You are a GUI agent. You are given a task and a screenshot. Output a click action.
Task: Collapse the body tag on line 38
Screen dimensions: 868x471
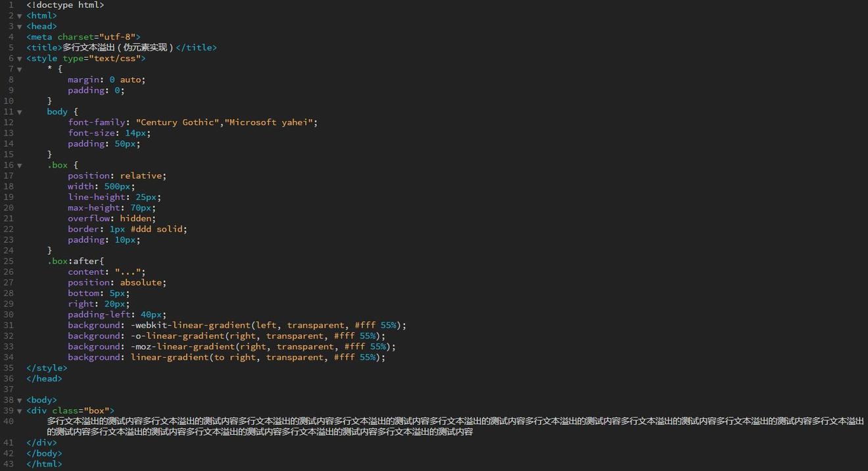pos(19,400)
